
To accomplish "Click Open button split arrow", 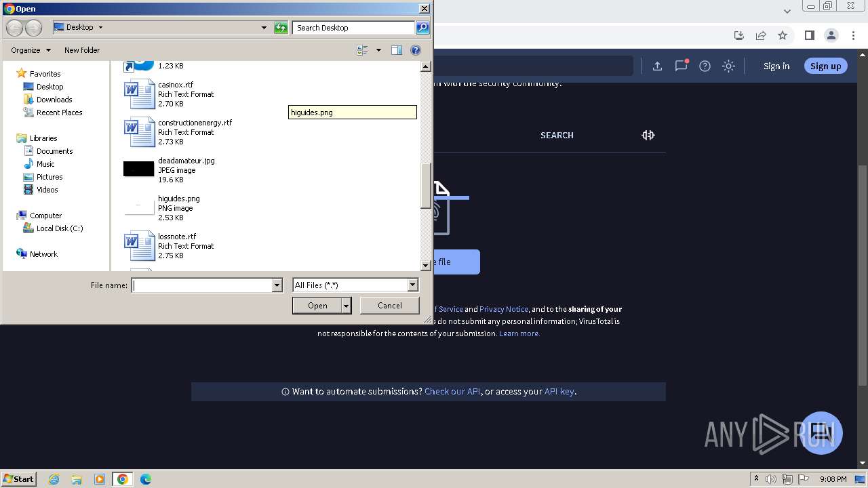I will pos(346,306).
